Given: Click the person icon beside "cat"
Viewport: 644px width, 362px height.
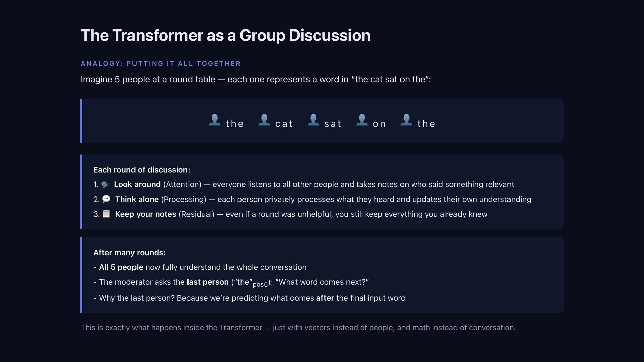Looking at the screenshot, I should point(264,120).
